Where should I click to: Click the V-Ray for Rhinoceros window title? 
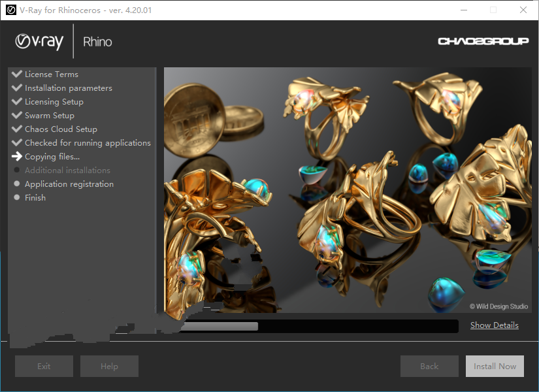86,10
